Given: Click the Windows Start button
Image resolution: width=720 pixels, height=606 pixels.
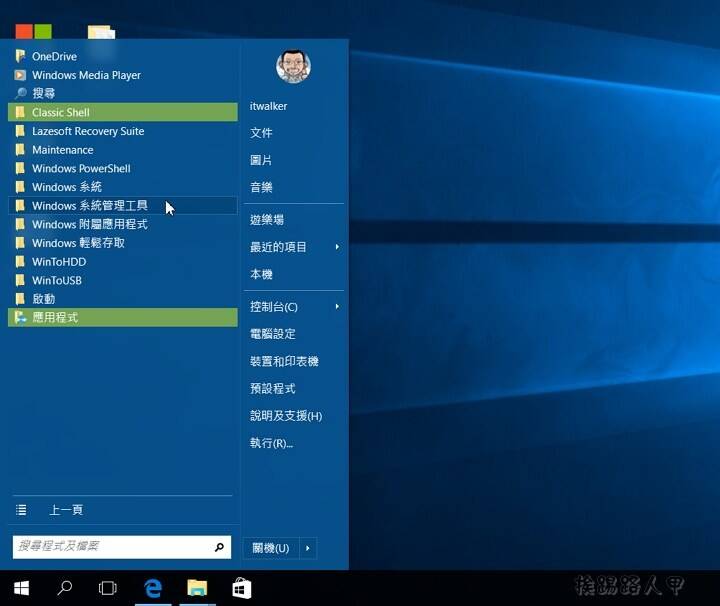Looking at the screenshot, I should 22,588.
